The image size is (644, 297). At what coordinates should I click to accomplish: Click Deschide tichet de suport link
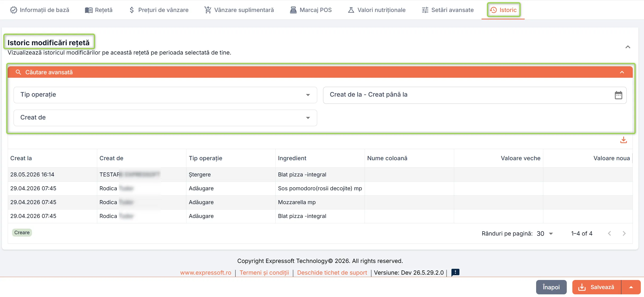(x=332, y=273)
